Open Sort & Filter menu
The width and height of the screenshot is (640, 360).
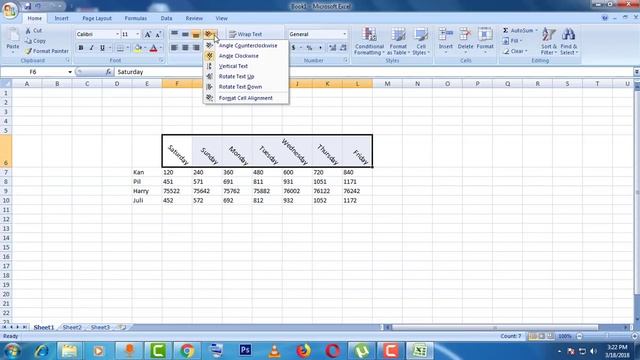[549, 41]
